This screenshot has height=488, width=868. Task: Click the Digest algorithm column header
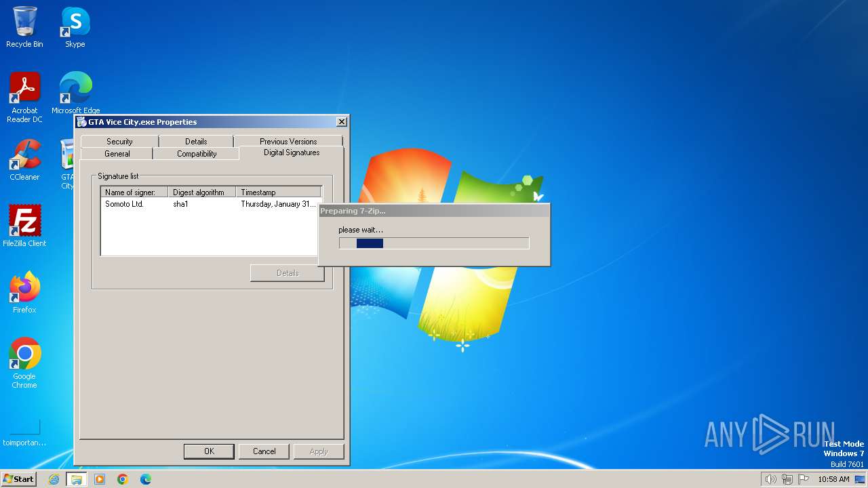pos(202,192)
